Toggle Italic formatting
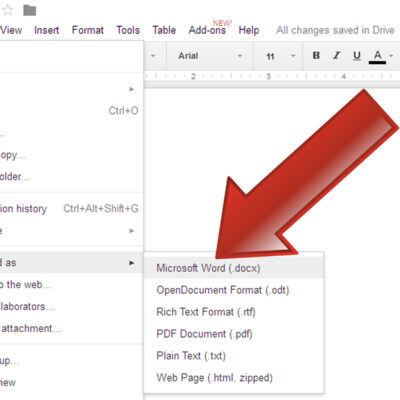This screenshot has width=400, height=400. click(337, 55)
